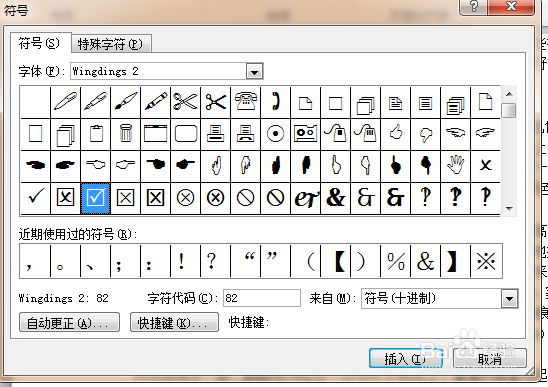Click the 字符代码 character code field
This screenshot has height=387, width=548.
(262, 298)
